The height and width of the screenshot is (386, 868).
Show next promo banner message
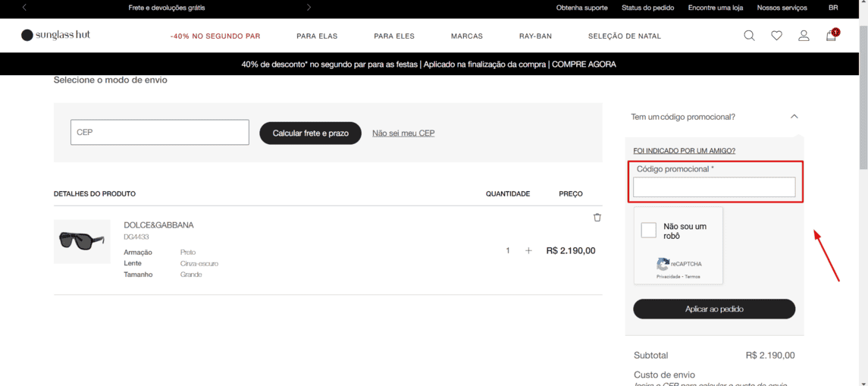[x=309, y=8]
